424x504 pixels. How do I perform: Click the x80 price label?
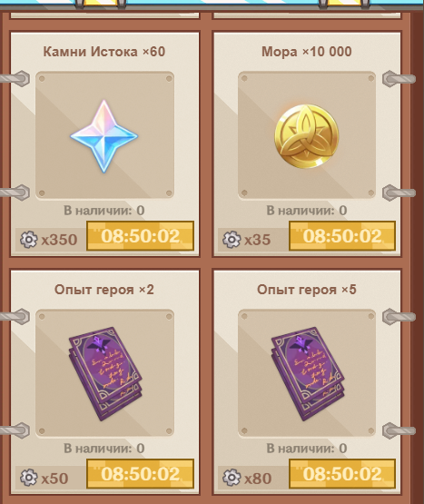coord(258,478)
